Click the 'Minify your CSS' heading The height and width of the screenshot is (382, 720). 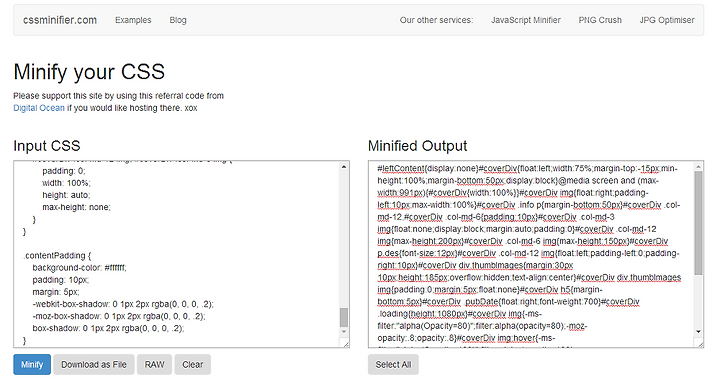click(x=89, y=72)
